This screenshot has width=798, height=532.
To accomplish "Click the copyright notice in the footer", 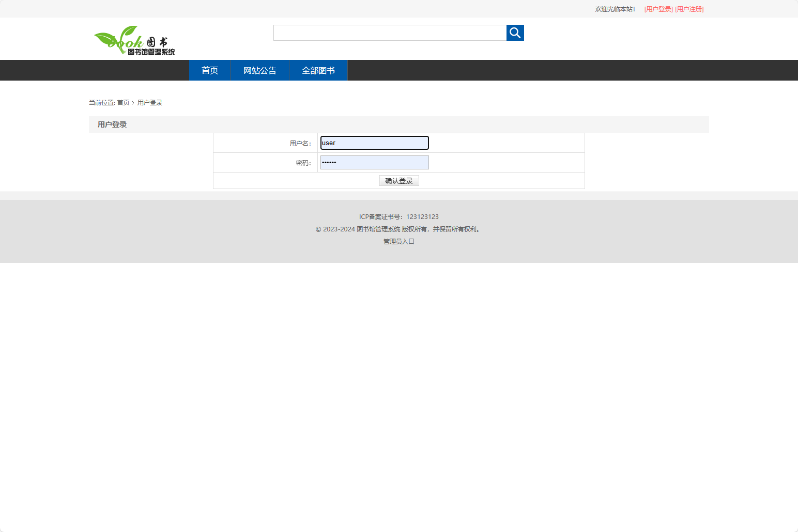I will [x=397, y=229].
